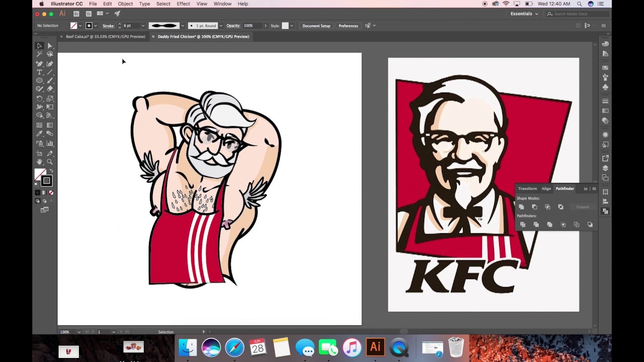This screenshot has width=644, height=362.
Task: Click the Fill color swatch in toolbox
Action: click(40, 174)
